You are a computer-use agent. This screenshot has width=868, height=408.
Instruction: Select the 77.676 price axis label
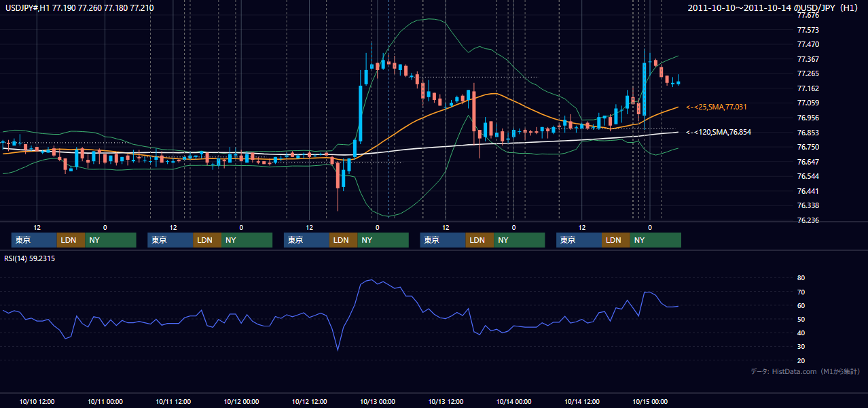point(808,15)
